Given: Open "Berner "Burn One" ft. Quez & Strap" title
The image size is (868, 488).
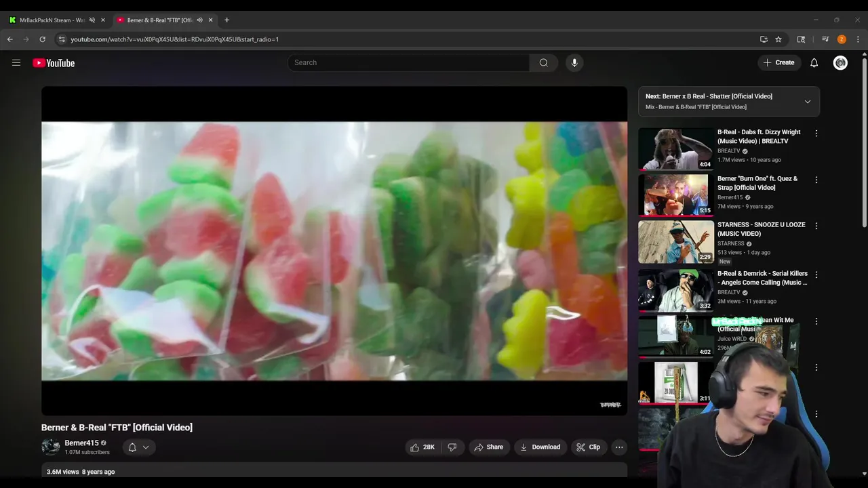Looking at the screenshot, I should coord(757,183).
